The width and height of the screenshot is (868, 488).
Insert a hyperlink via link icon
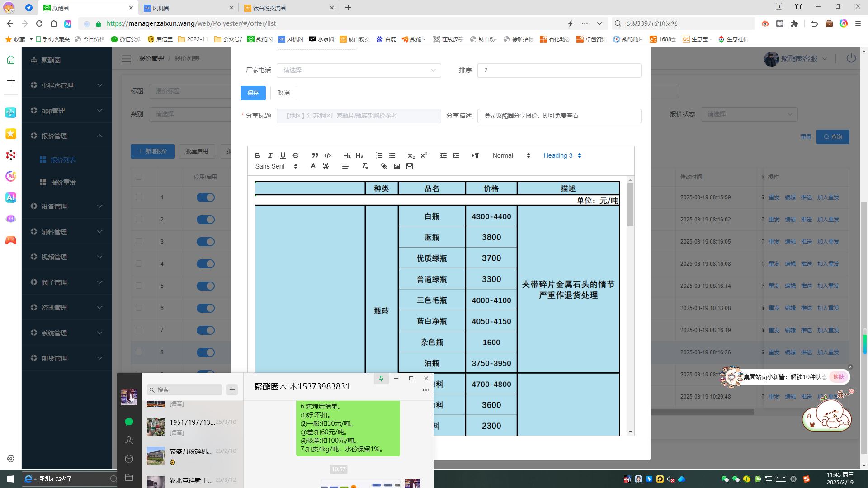(384, 166)
